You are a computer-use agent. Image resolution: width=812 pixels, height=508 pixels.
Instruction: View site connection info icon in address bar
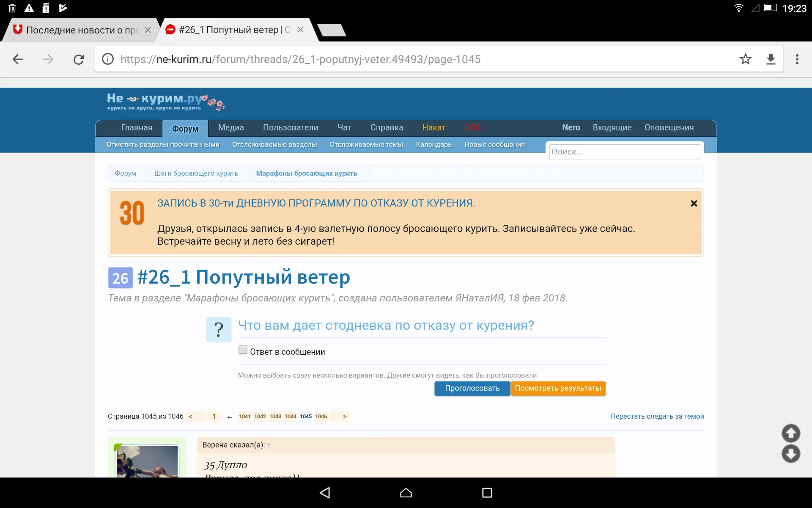(x=107, y=59)
